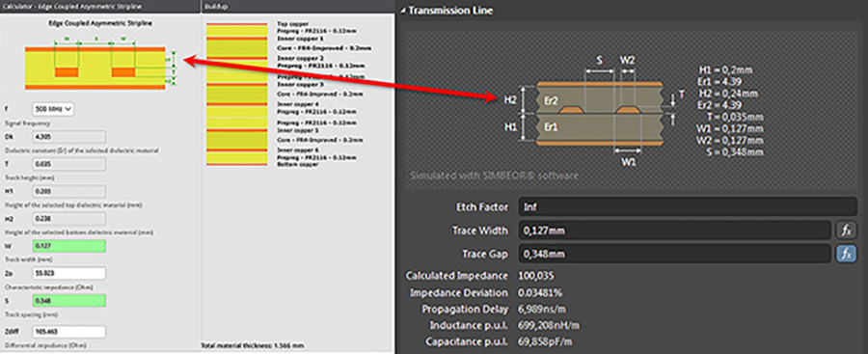This screenshot has height=354, width=868.
Task: Edit the Trace Gap value 0,348mm
Action: pyautogui.click(x=675, y=254)
